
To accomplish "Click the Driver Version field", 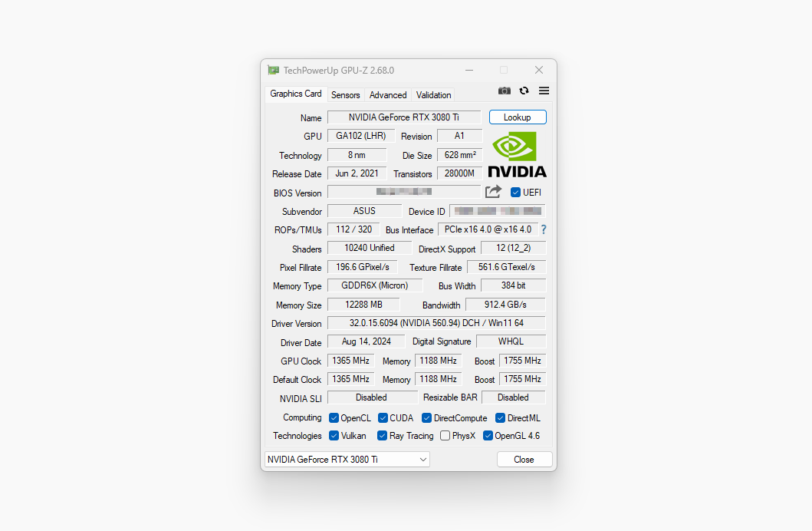I will (436, 323).
